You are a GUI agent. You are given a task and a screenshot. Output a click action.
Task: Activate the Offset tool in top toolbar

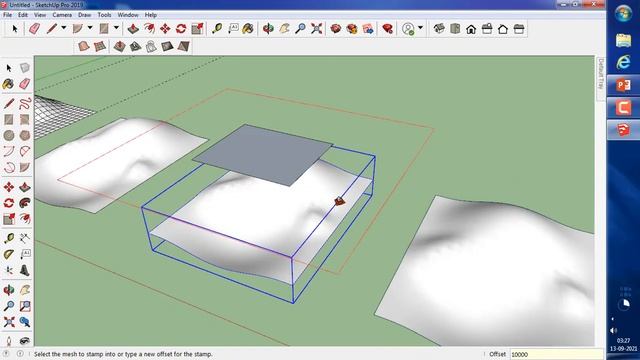[149, 29]
